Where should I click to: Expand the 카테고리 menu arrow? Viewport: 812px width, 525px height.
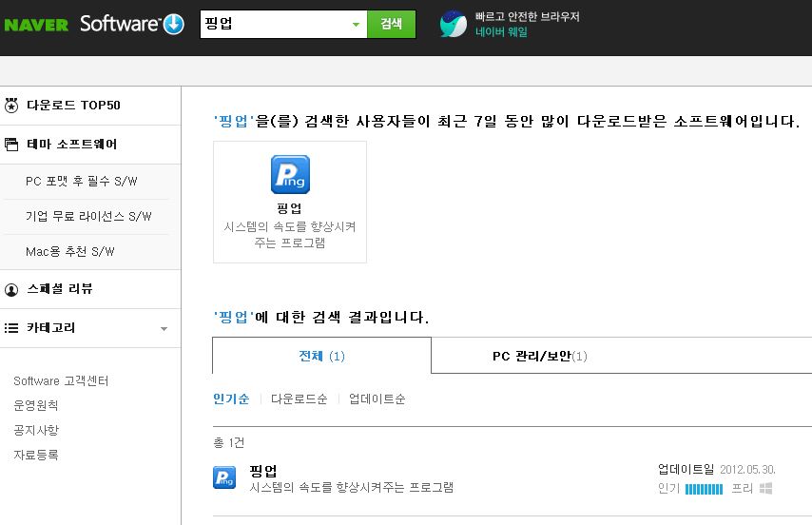coord(164,329)
